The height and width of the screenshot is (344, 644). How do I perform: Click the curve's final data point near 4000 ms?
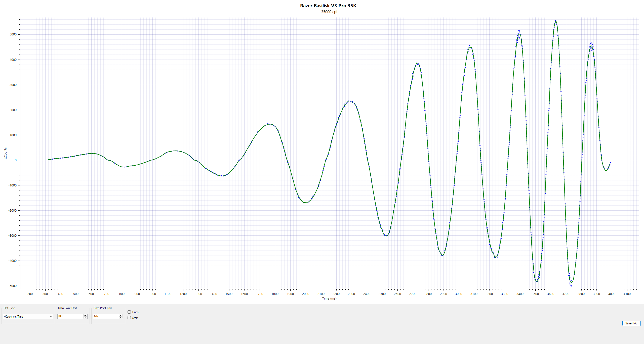(x=611, y=163)
